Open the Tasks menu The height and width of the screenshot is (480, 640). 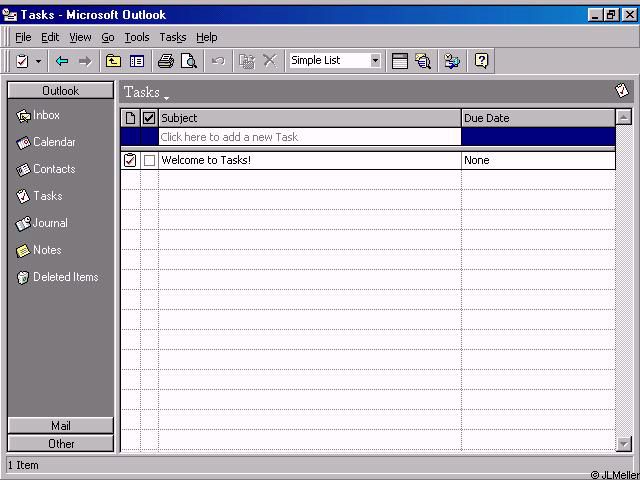click(173, 38)
